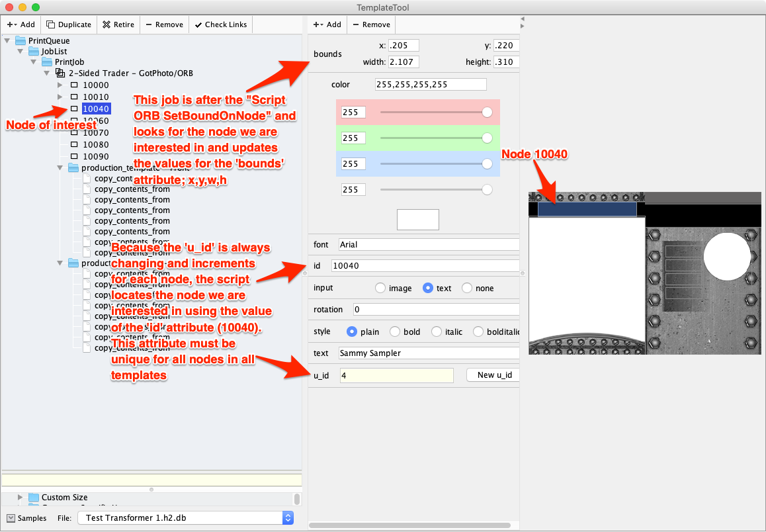Select the image input radio button
Image resolution: width=766 pixels, height=532 pixels.
[x=380, y=288]
